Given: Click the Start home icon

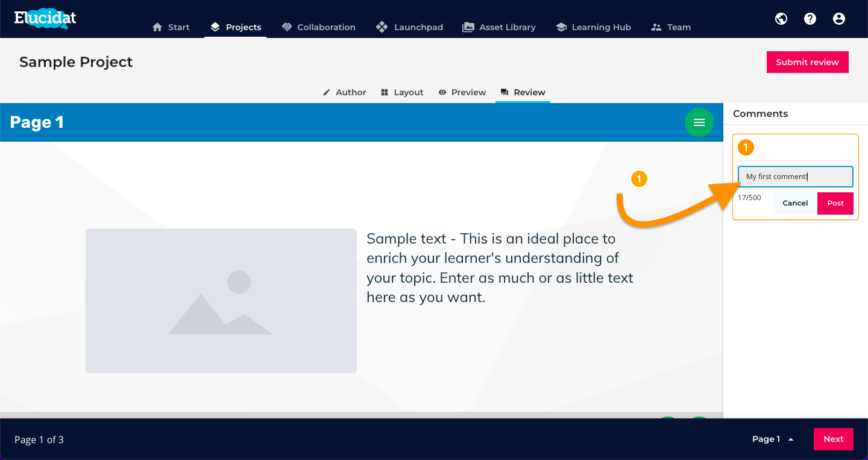Looking at the screenshot, I should tap(157, 27).
